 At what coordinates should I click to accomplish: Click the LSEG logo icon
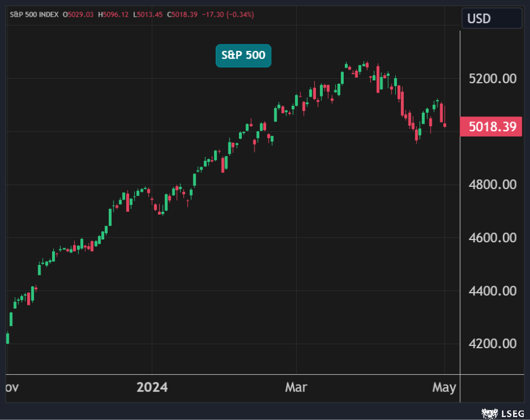coord(489,413)
